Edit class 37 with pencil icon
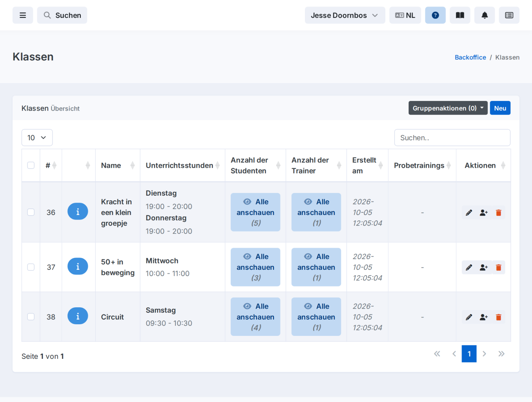Screen dimensions: 532x402 tap(469, 267)
